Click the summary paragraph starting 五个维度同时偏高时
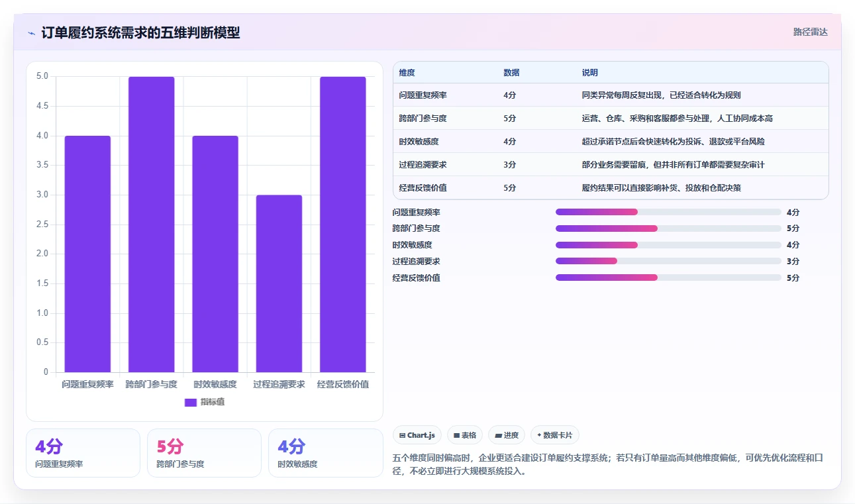Screen dimensions: 855x504 pyautogui.click(x=607, y=465)
